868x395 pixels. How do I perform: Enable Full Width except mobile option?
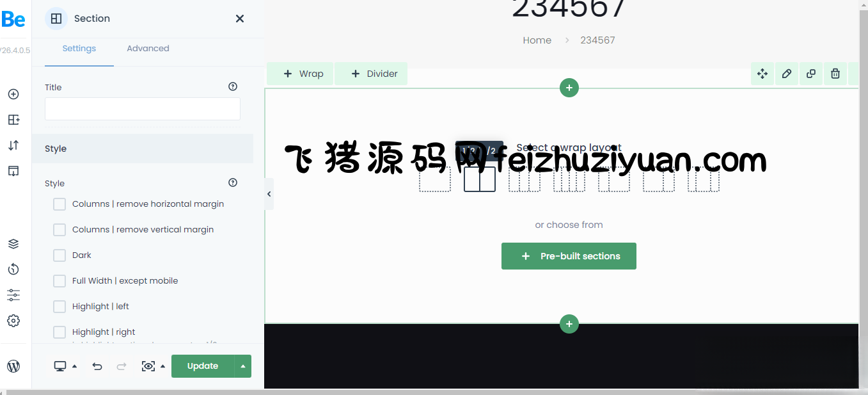coord(59,280)
